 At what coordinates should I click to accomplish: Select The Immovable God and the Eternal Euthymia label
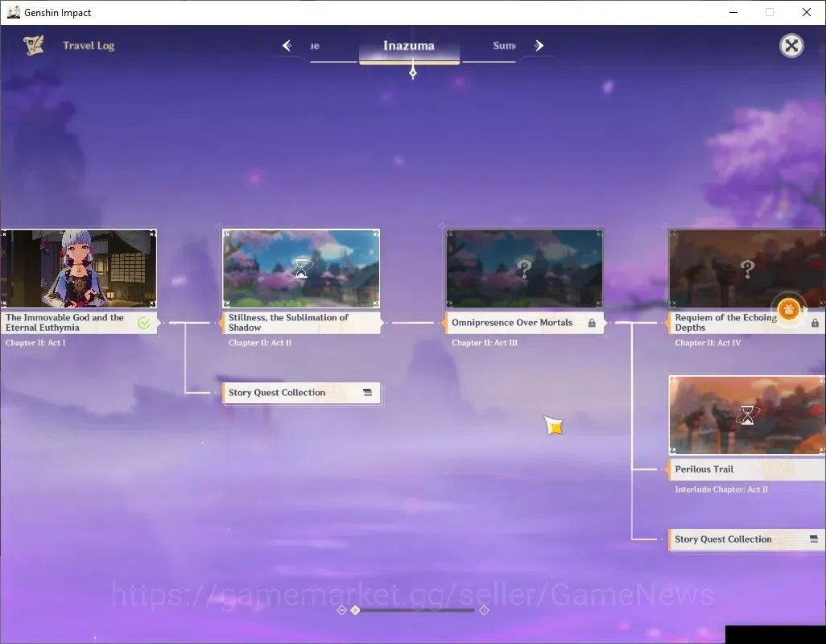point(78,323)
